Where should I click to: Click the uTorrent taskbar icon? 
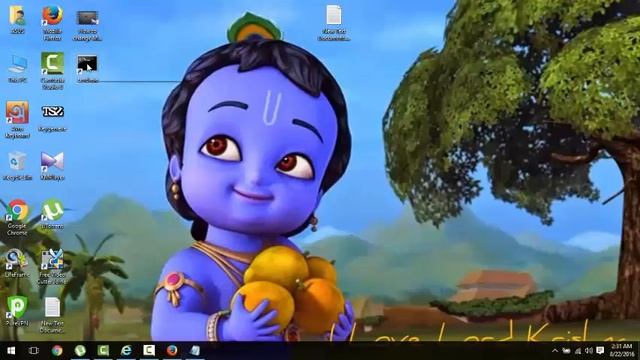click(80, 351)
